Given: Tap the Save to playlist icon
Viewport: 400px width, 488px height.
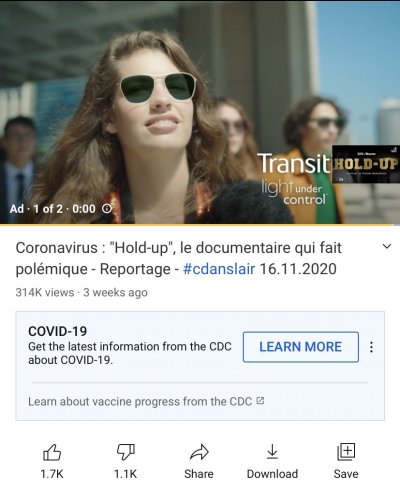Looking at the screenshot, I should 346,452.
